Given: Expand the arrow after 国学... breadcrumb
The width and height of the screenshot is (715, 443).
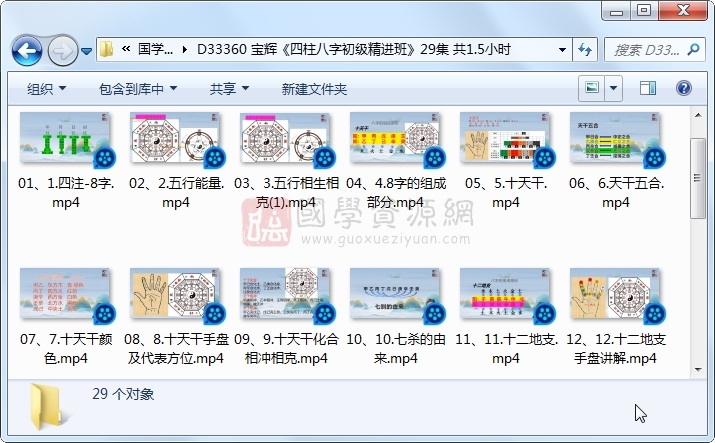Looking at the screenshot, I should tap(185, 49).
